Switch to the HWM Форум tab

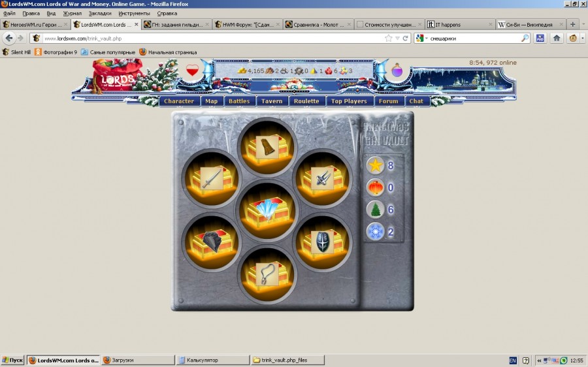coord(247,24)
